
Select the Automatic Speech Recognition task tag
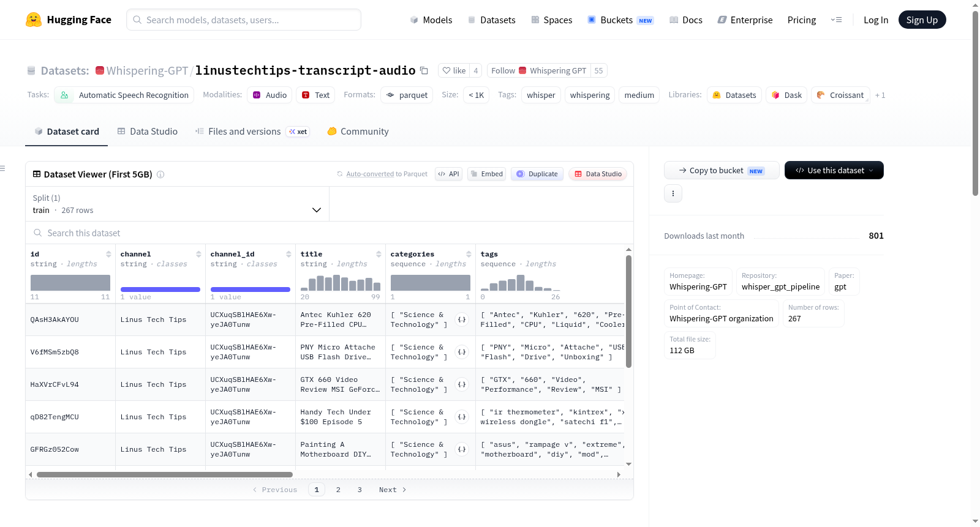(124, 95)
